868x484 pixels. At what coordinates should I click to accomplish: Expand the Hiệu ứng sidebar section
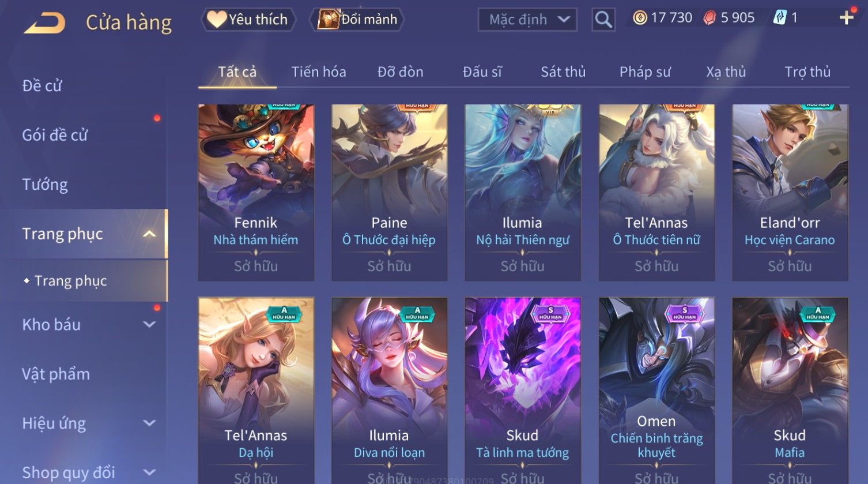[149, 423]
